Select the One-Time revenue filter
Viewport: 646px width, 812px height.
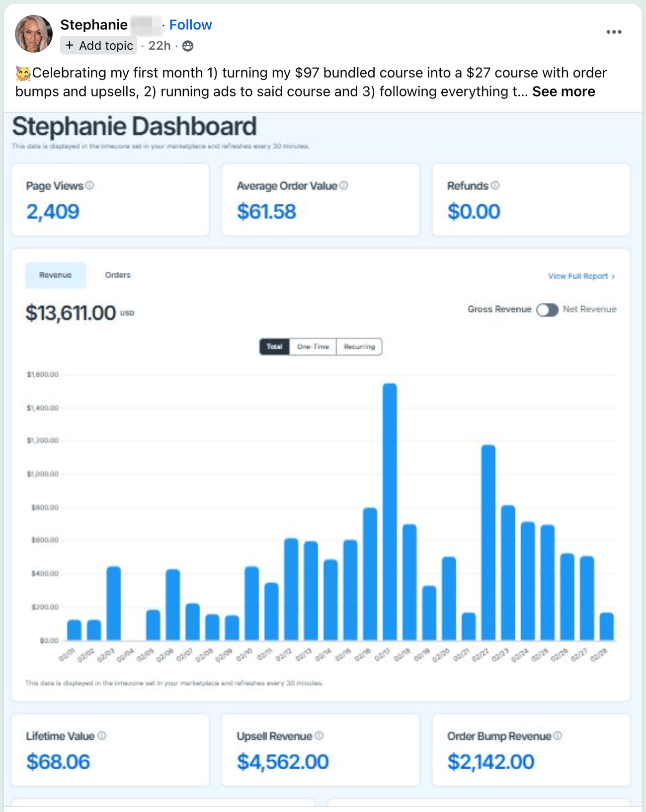pos(313,346)
